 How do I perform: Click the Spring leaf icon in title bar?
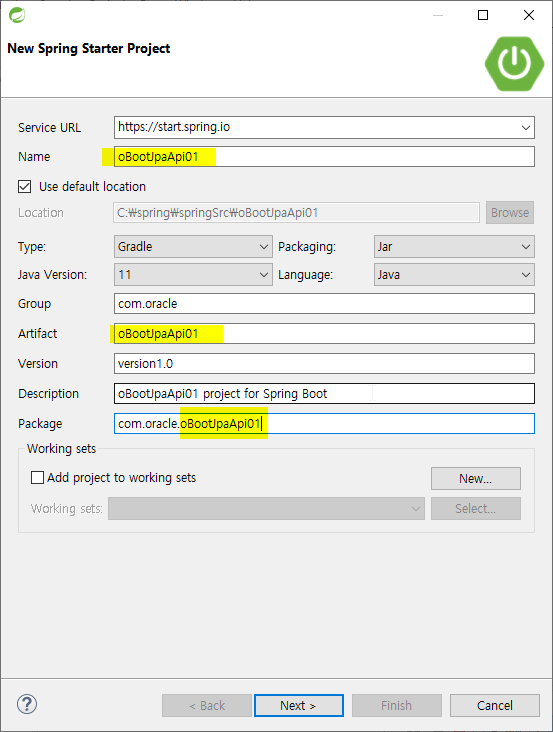pyautogui.click(x=17, y=15)
